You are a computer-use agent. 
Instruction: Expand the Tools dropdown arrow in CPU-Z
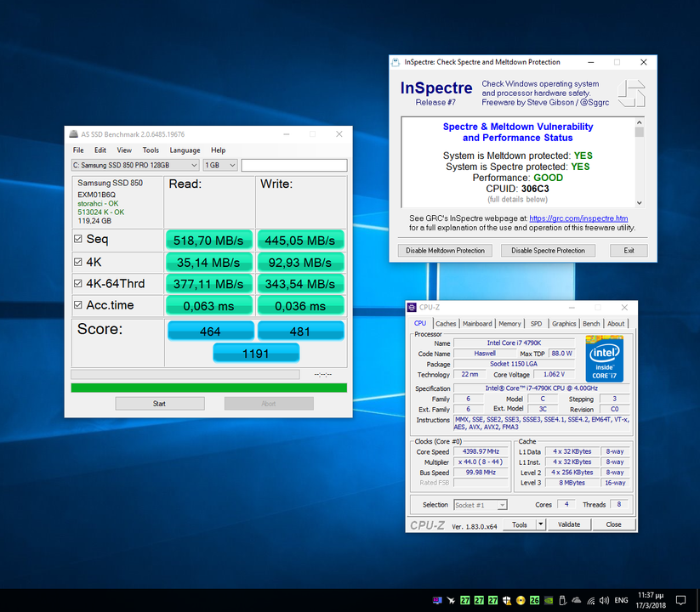click(x=541, y=524)
